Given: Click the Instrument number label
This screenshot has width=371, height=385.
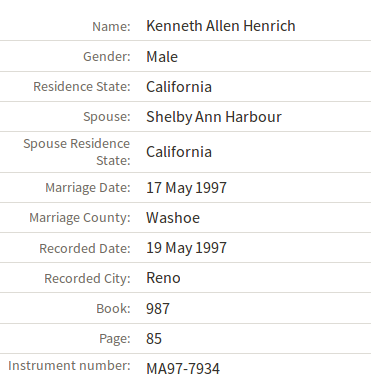Looking at the screenshot, I should 69,366.
